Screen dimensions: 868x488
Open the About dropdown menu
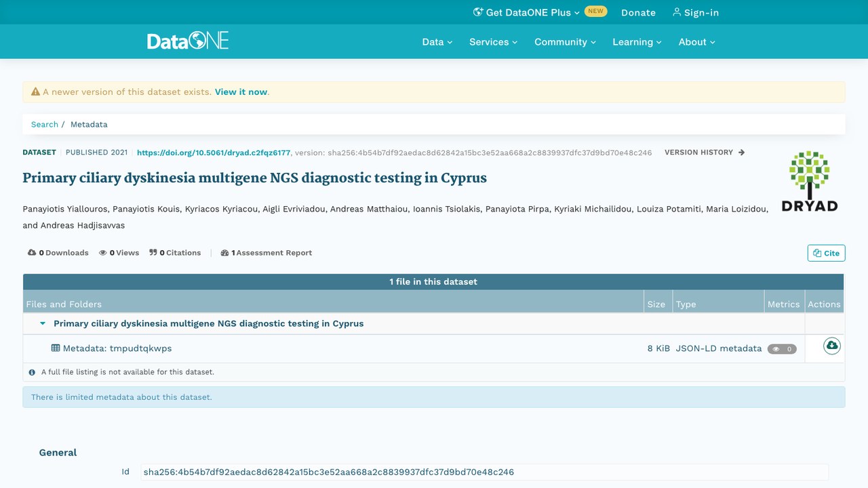click(x=696, y=42)
